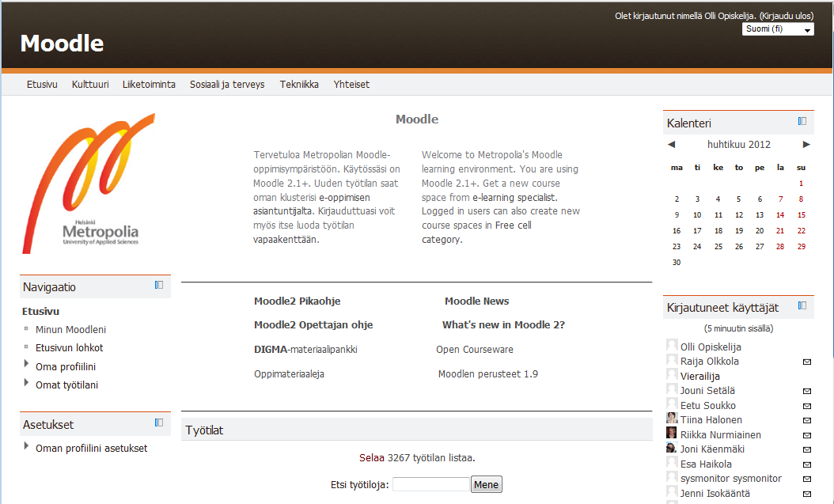Dock the Kalenteri block icon
This screenshot has height=504, width=834.
[802, 121]
